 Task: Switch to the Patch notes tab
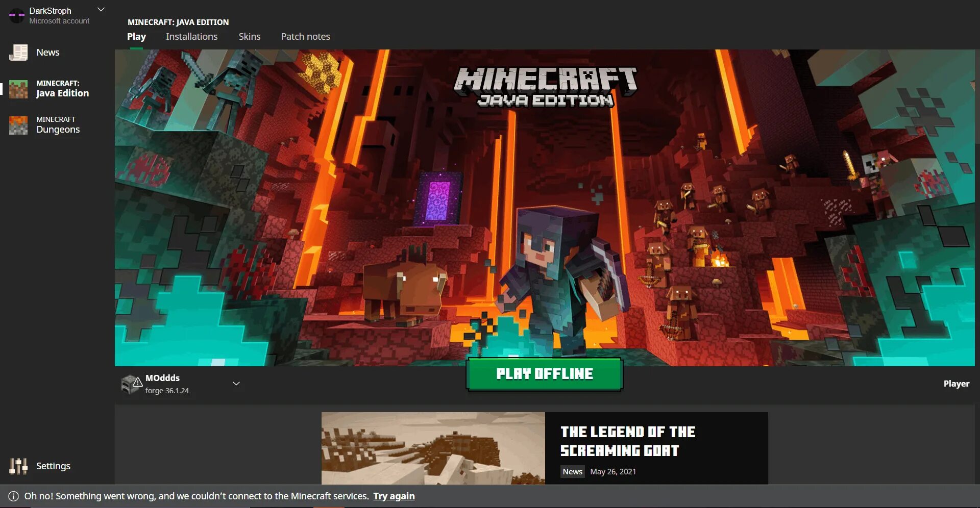(305, 37)
